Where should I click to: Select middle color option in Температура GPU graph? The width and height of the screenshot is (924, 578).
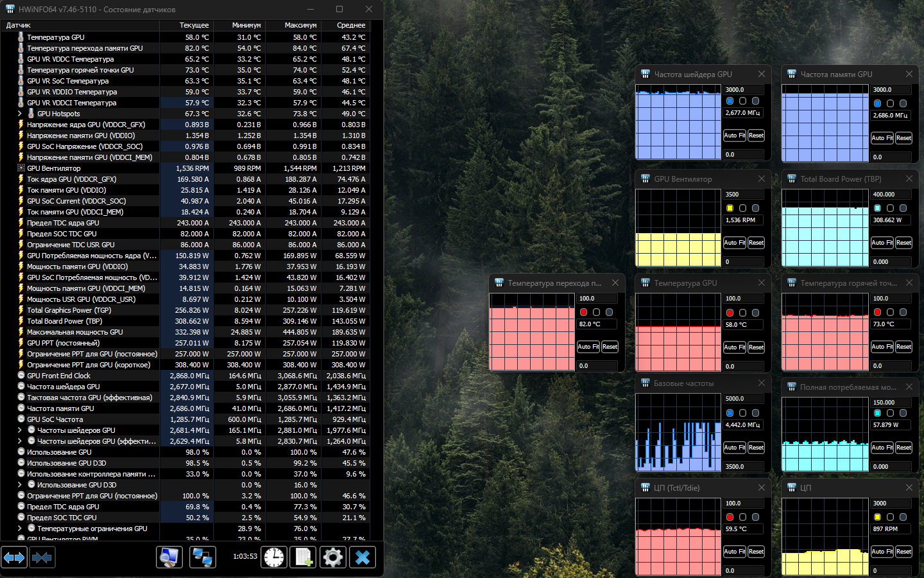tap(742, 313)
